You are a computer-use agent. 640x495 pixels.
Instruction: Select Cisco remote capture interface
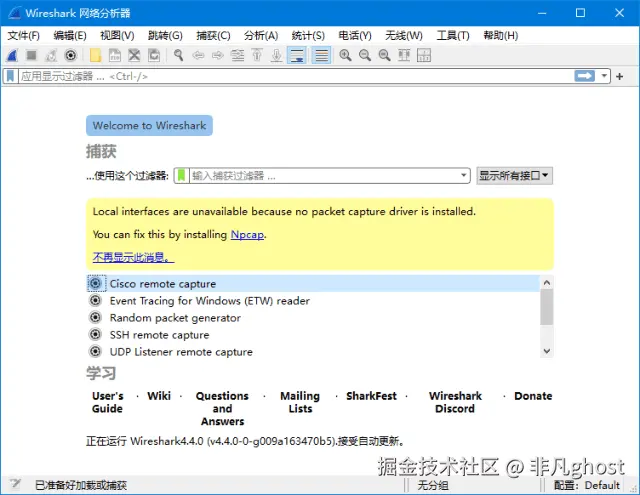coord(313,284)
